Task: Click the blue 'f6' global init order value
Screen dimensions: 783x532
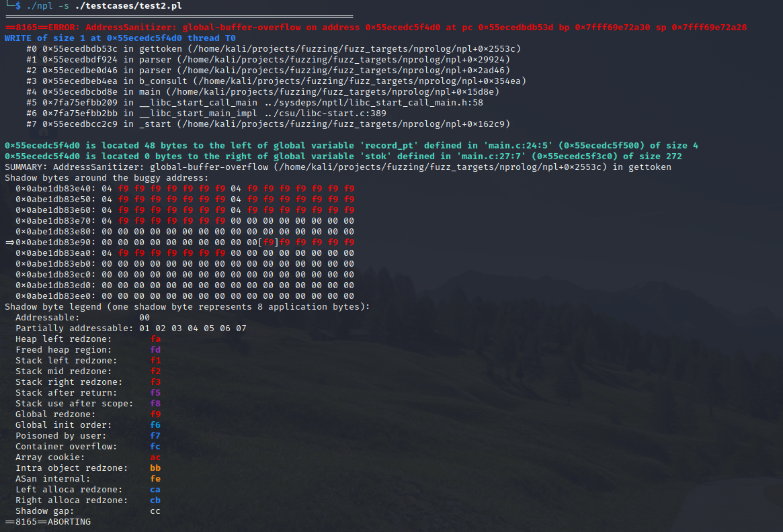Action: (155, 425)
